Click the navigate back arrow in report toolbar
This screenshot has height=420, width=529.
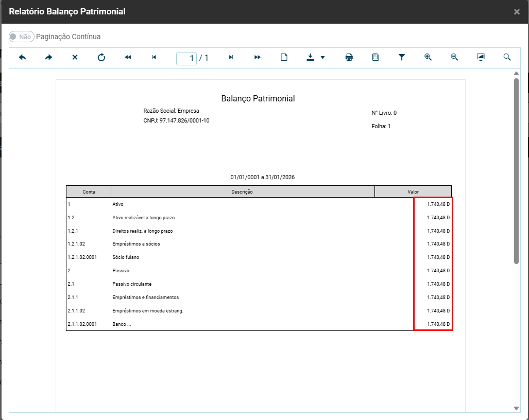coord(22,57)
